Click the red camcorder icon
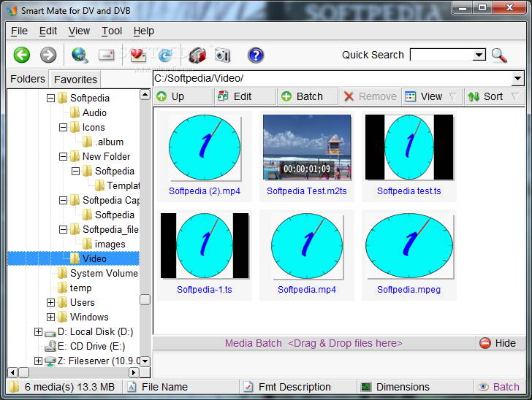 197,55
